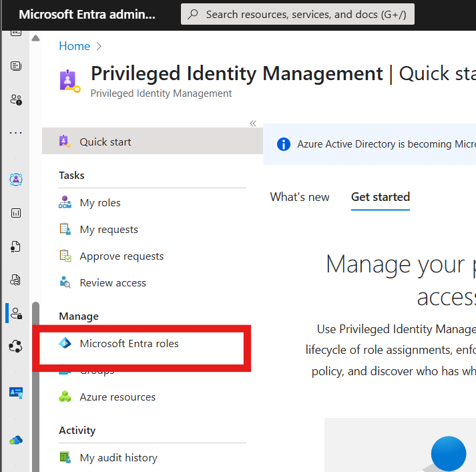This screenshot has width=476, height=472.
Task: Click the Azure Active Directory notice banner
Action: click(369, 144)
